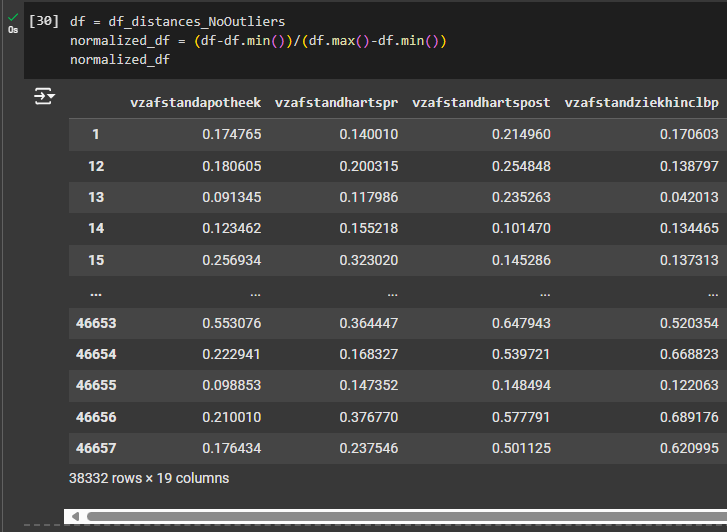
Task: Click the value 0.101470
Action: pos(521,228)
